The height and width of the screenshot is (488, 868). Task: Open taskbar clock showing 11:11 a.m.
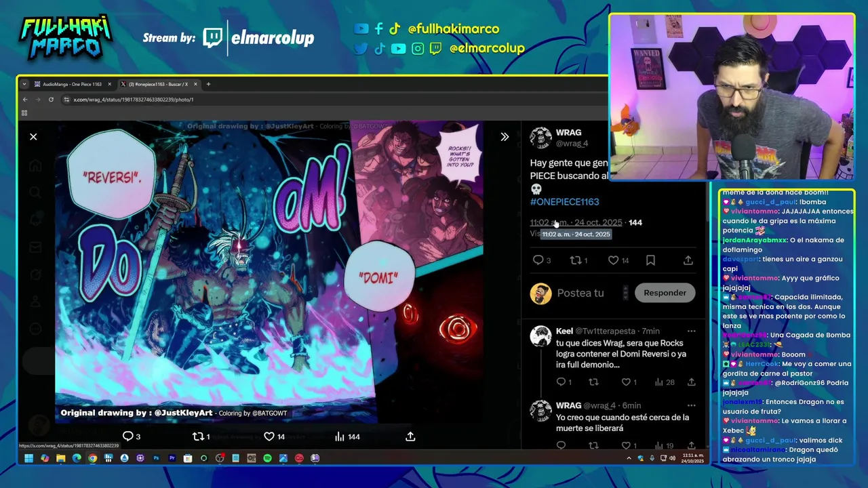pos(692,458)
